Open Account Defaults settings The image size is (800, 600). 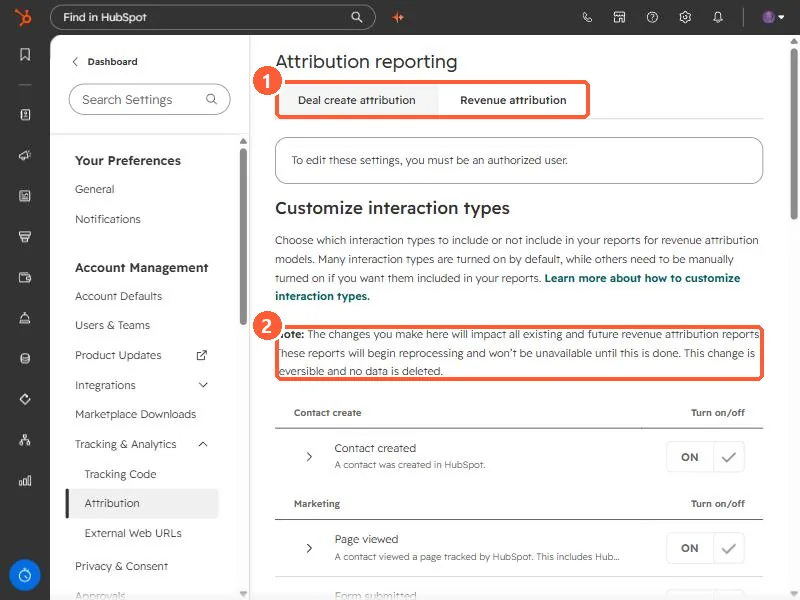(118, 296)
